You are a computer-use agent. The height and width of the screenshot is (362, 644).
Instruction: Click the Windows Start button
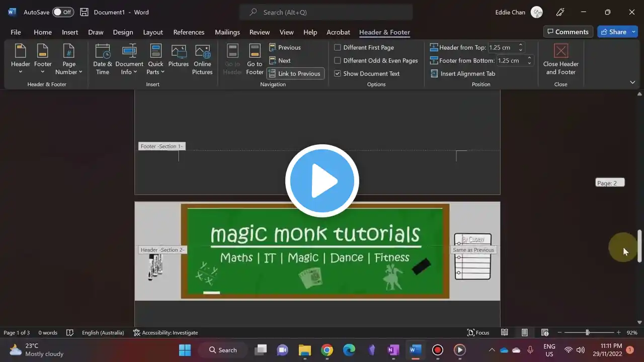pyautogui.click(x=185, y=350)
